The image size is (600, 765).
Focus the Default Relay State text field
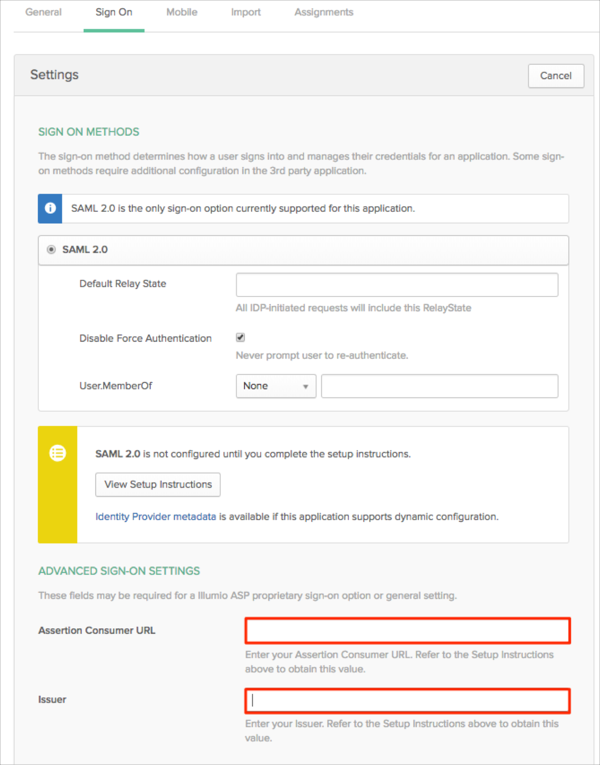396,284
